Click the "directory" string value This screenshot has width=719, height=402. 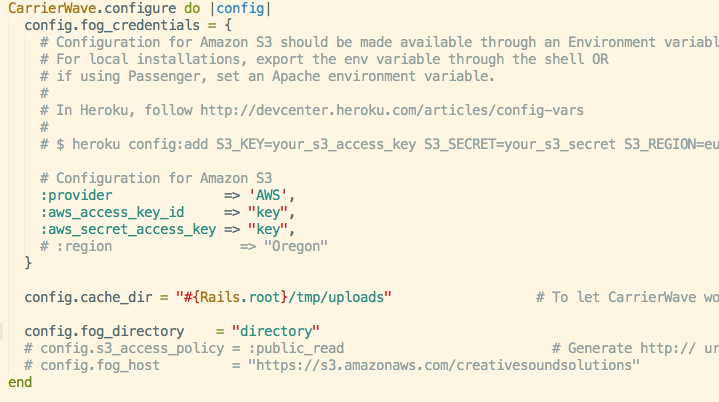(276, 331)
